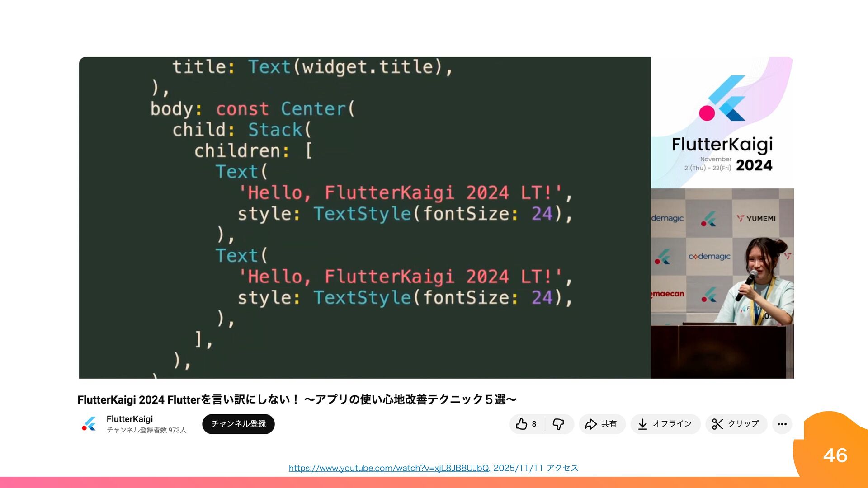Click the 共有 share button label
The height and width of the screenshot is (488, 868).
click(609, 424)
